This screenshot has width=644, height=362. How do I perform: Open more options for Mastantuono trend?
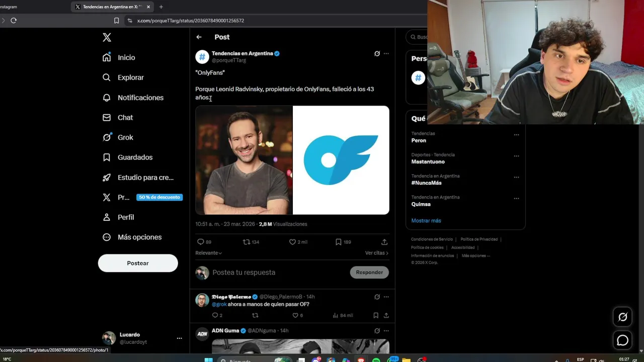coord(516,156)
